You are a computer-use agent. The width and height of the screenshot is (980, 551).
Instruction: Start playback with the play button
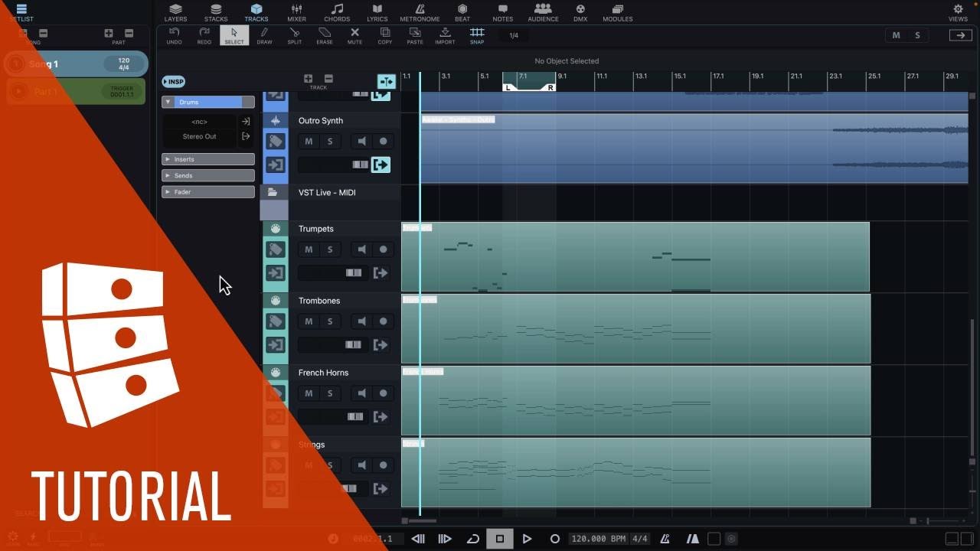[527, 539]
